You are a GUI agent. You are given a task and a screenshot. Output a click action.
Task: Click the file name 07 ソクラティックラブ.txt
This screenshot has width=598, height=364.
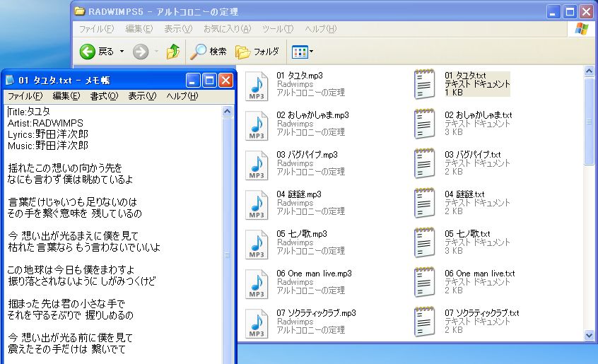[481, 313]
